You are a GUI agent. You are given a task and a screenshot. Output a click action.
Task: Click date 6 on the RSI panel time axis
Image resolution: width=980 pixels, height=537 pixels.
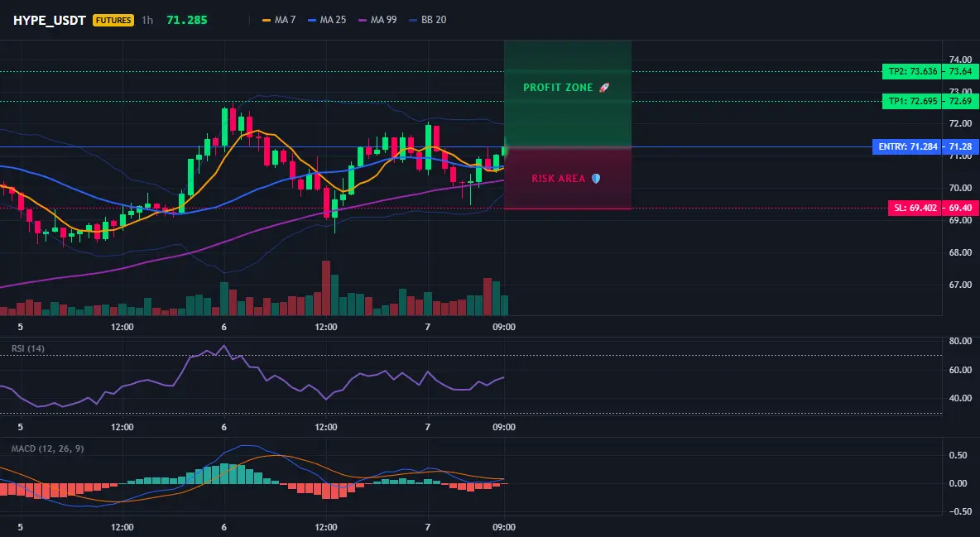point(223,427)
